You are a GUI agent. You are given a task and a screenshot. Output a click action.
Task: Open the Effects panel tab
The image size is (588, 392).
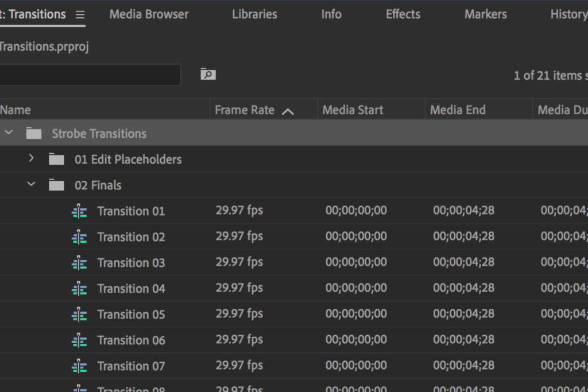(x=403, y=14)
